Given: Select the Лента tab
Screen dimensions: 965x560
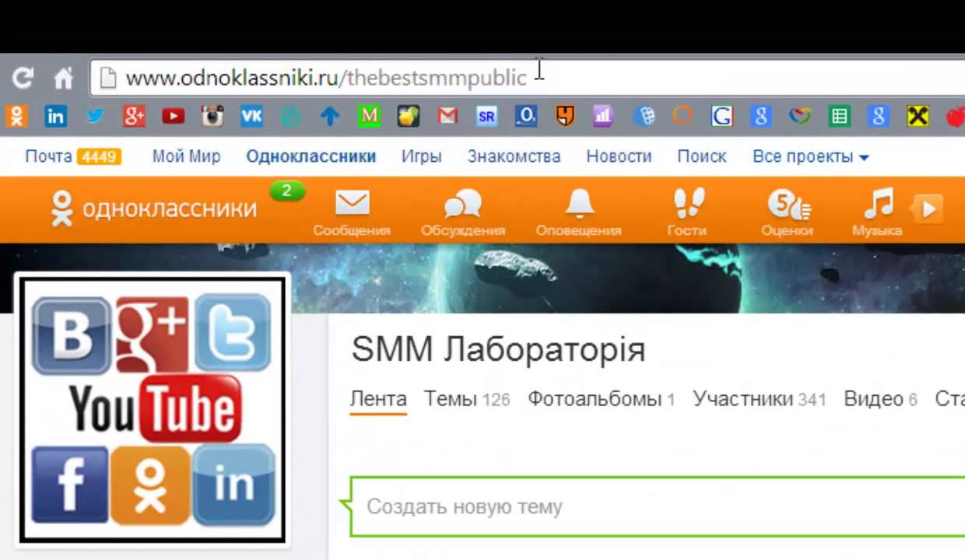Looking at the screenshot, I should [x=378, y=399].
